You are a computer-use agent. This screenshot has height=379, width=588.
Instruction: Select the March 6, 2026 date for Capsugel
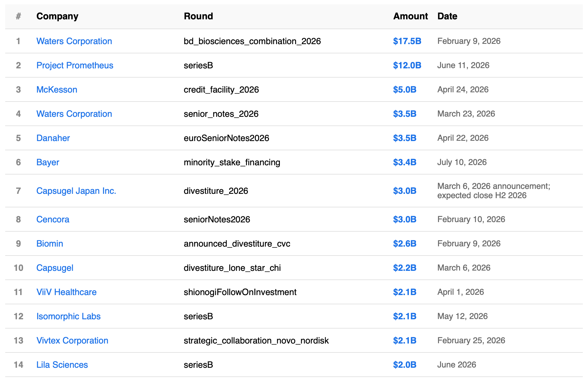click(464, 268)
